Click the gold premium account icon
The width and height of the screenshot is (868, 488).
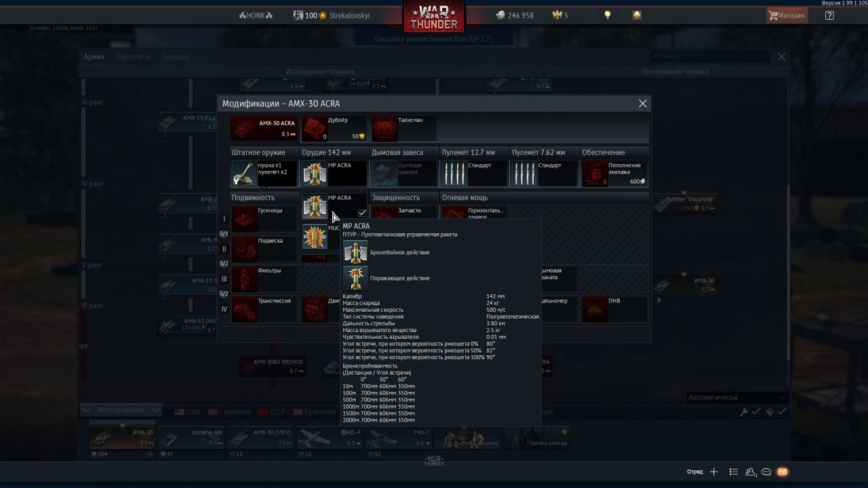pyautogui.click(x=637, y=15)
